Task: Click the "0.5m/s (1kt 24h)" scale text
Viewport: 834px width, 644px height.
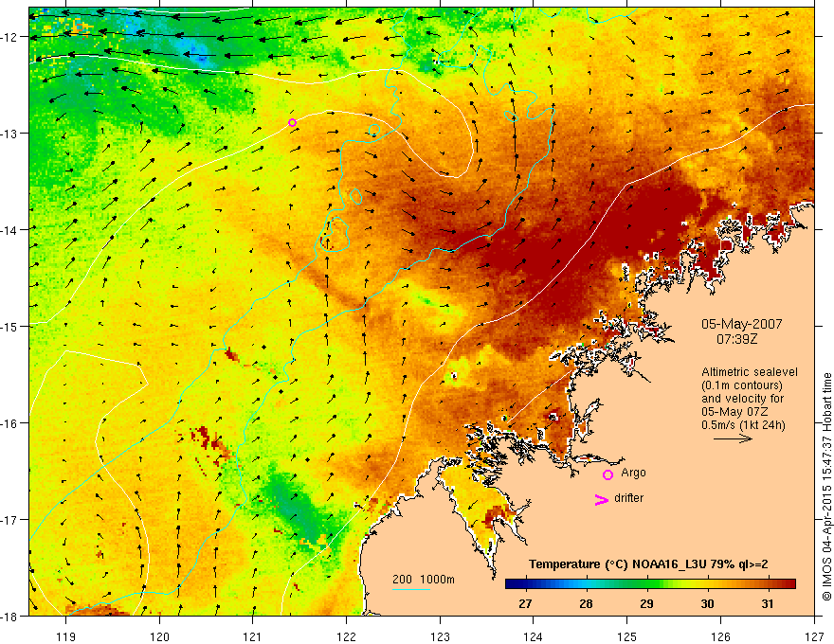Action: 743,425
